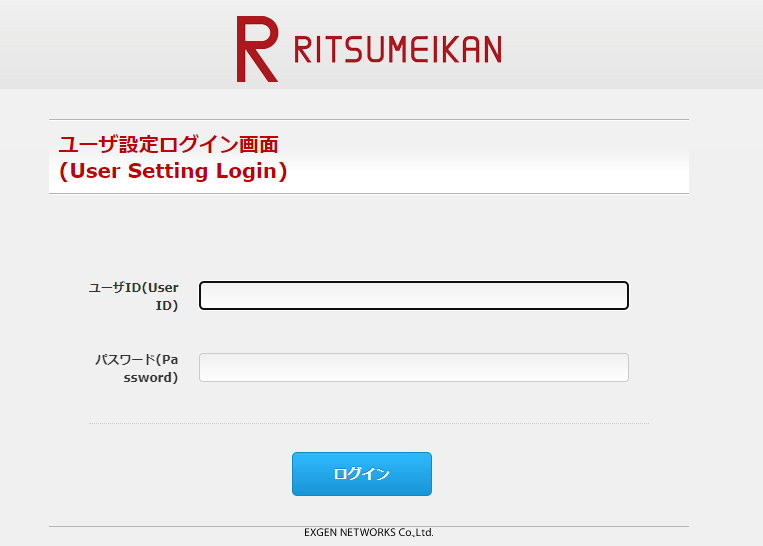Click the EXGEN NETWORKS Co.,Ltd. footer text

pos(368,532)
